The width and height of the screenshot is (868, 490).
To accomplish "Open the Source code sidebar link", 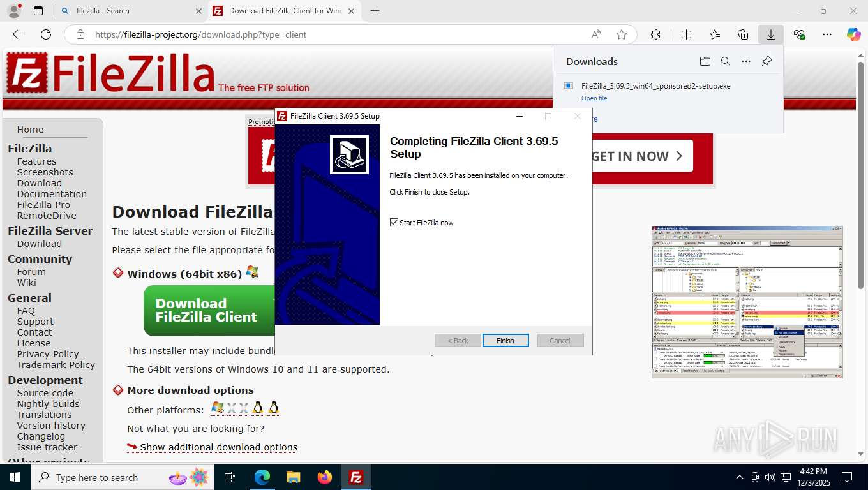I will pyautogui.click(x=45, y=393).
